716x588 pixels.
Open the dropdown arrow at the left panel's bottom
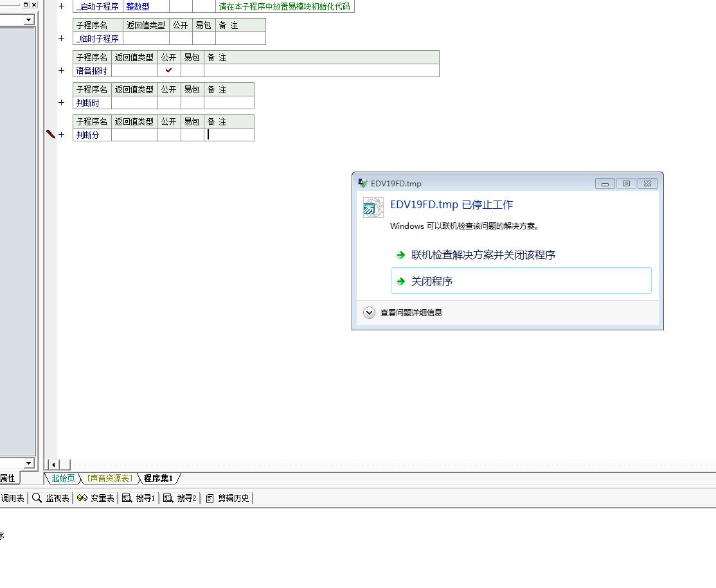[x=29, y=463]
